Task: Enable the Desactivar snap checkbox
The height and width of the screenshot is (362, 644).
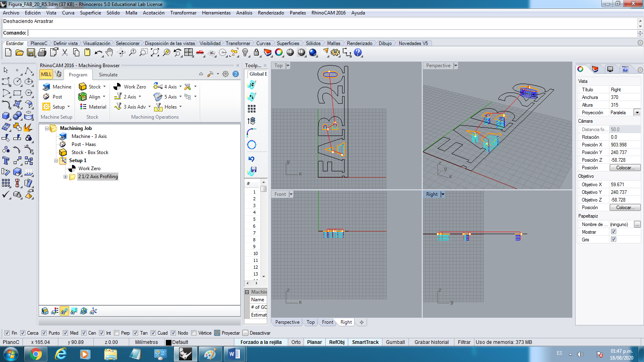Action: click(x=245, y=333)
